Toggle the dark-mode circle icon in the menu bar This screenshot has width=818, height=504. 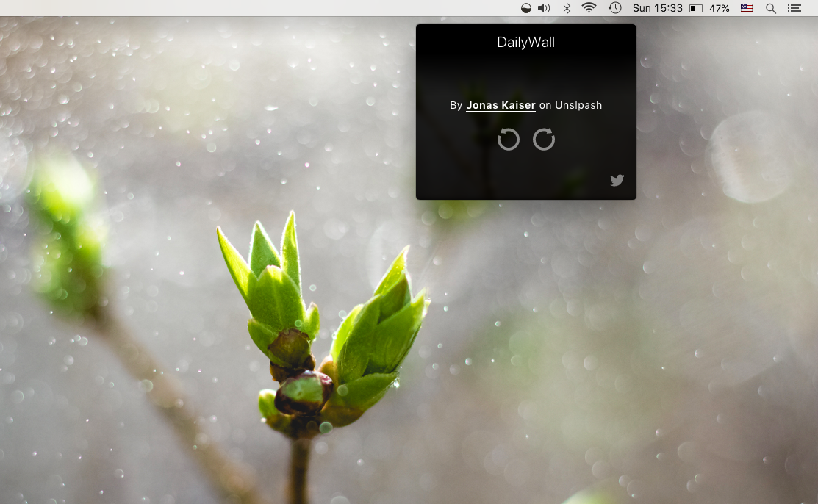pos(525,8)
